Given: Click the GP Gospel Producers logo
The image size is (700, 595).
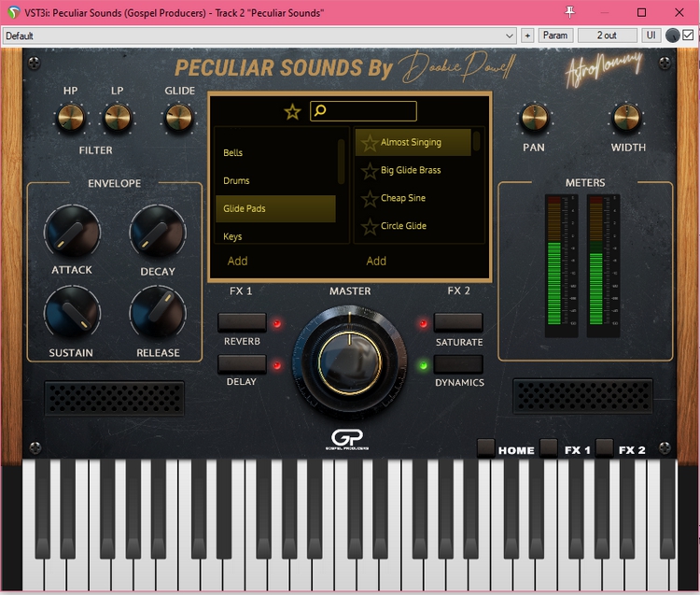Looking at the screenshot, I should click(347, 439).
